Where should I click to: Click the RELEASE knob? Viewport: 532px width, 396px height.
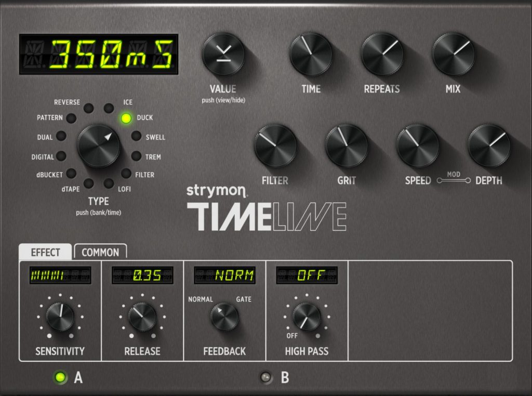click(142, 316)
